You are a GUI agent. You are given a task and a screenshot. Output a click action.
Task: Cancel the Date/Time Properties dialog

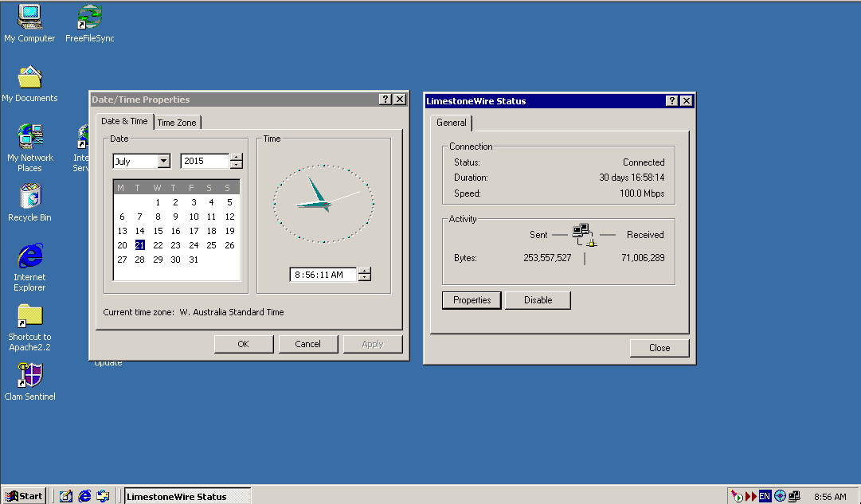point(307,344)
